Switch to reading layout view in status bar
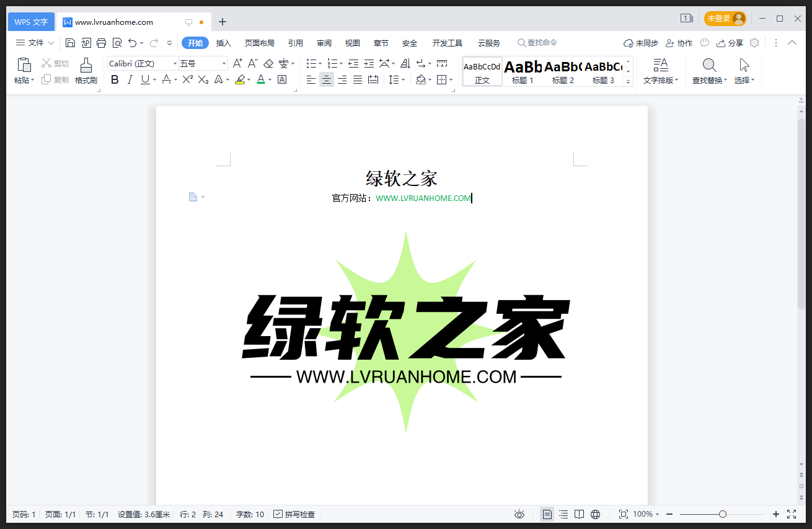Screen dimensions: 812x529 [579, 514]
